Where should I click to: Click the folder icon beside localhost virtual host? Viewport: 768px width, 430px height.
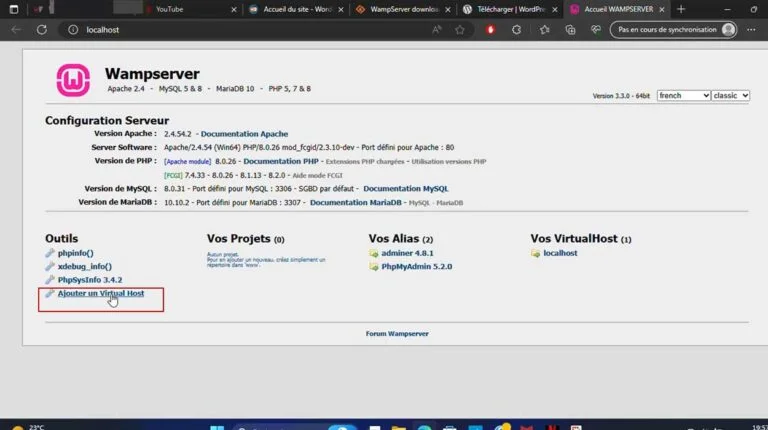(x=535, y=253)
